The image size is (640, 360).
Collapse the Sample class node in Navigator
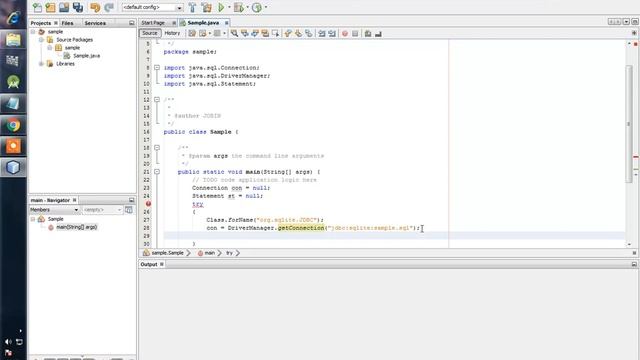coord(33,219)
